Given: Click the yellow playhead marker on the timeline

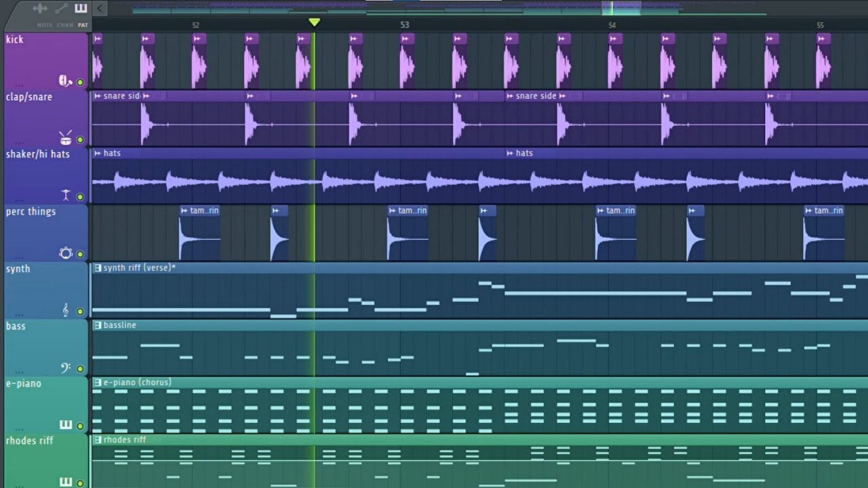Looking at the screenshot, I should [x=314, y=23].
